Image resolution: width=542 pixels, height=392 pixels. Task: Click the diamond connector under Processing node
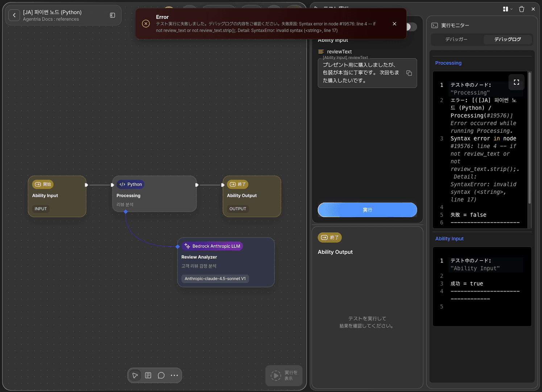click(125, 212)
